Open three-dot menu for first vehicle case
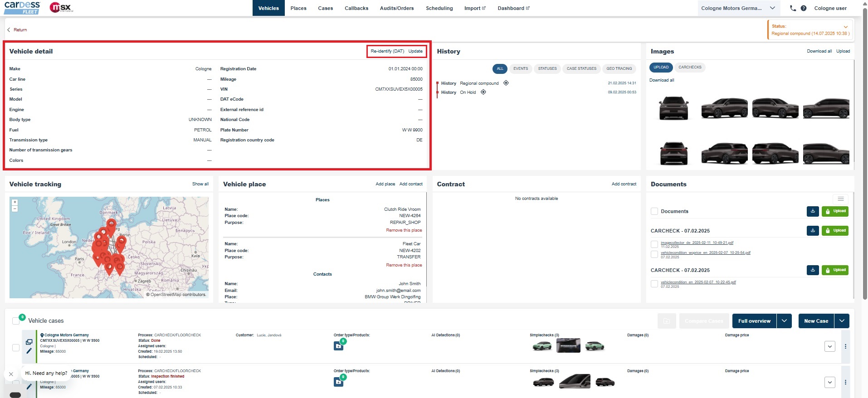Image resolution: width=868 pixels, height=398 pixels. pos(845,346)
